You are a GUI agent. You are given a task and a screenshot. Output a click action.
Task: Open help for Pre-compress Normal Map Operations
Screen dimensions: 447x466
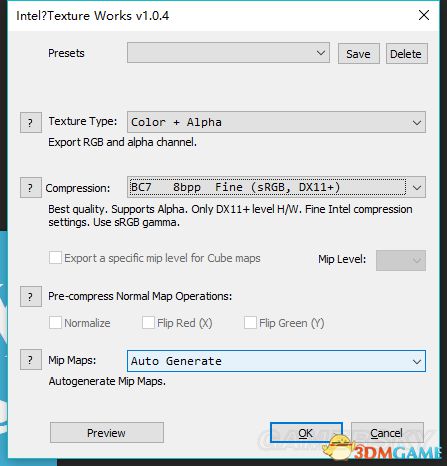(x=31, y=296)
